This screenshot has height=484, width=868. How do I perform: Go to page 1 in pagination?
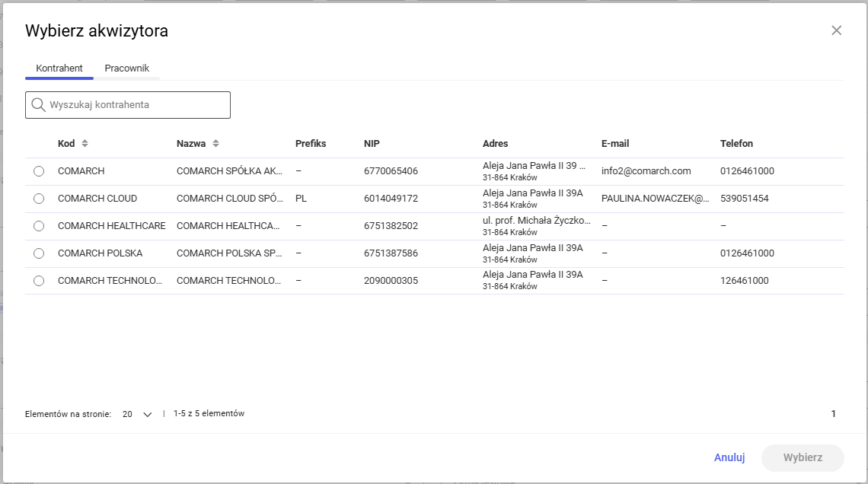[x=833, y=414]
